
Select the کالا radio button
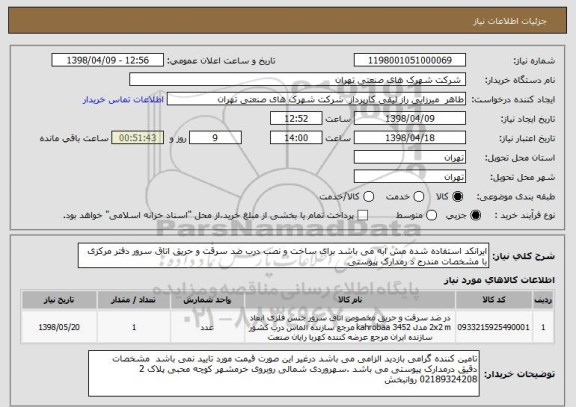point(457,197)
